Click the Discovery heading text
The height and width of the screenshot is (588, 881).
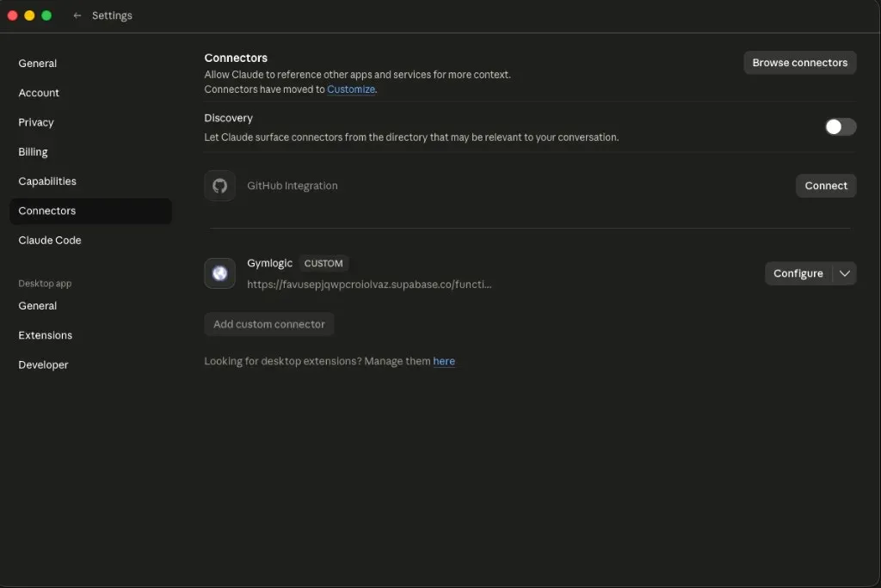coord(228,118)
